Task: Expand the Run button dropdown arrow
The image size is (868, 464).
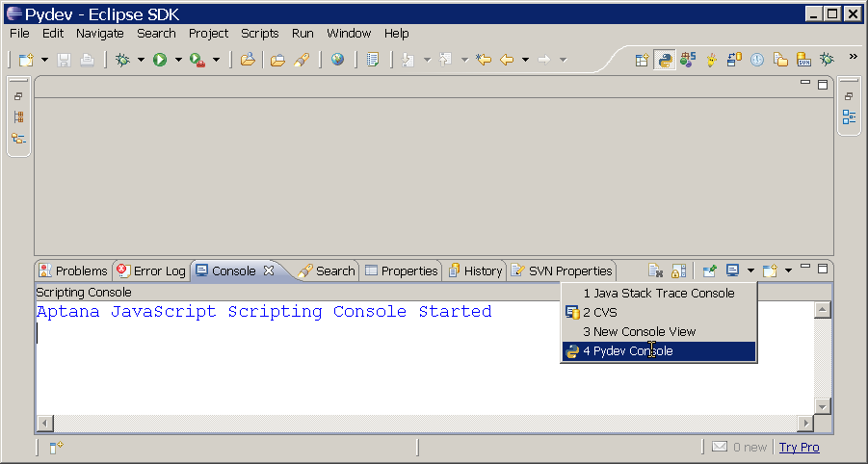Action: click(178, 60)
